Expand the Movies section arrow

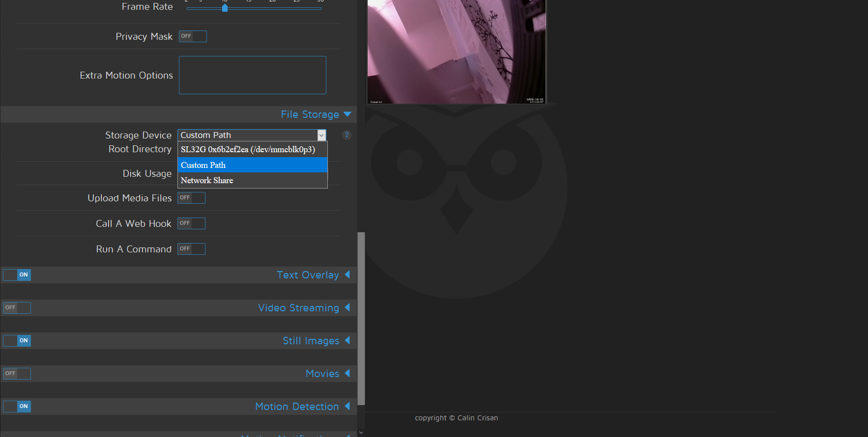[347, 373]
